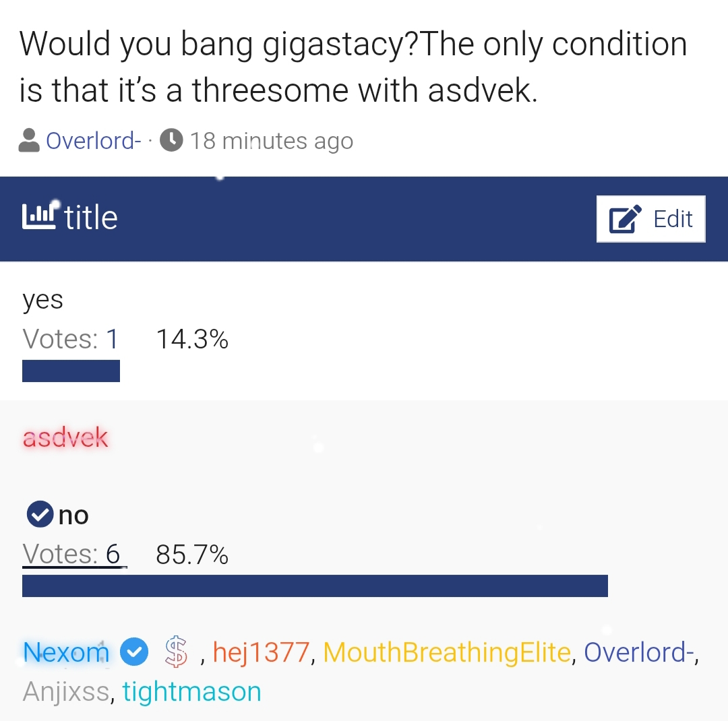This screenshot has width=728, height=721.
Task: Click the yes option percentage bar
Action: (x=71, y=371)
